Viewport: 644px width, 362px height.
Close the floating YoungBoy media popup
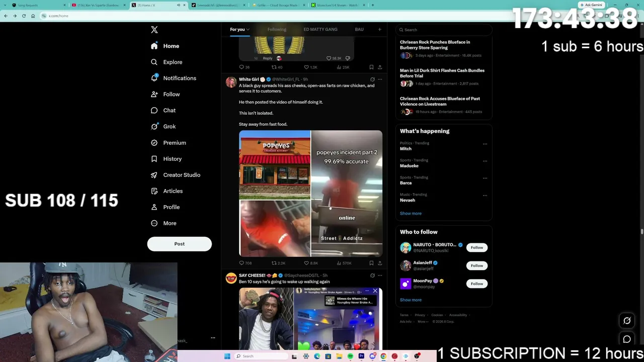[x=375, y=291]
